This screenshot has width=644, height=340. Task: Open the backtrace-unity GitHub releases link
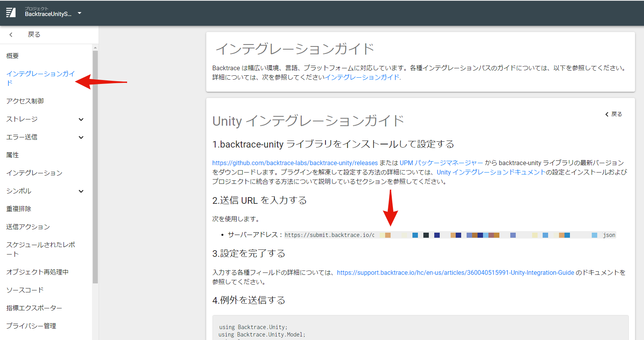tap(295, 163)
